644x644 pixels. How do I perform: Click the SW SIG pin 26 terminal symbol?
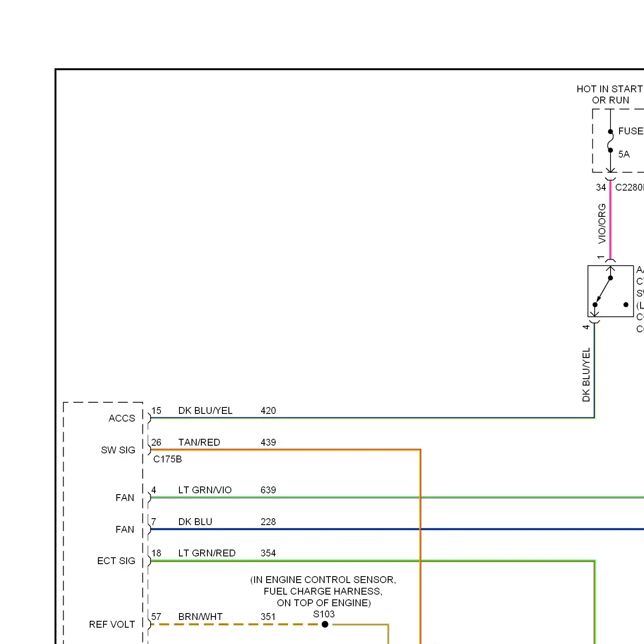pos(149,450)
